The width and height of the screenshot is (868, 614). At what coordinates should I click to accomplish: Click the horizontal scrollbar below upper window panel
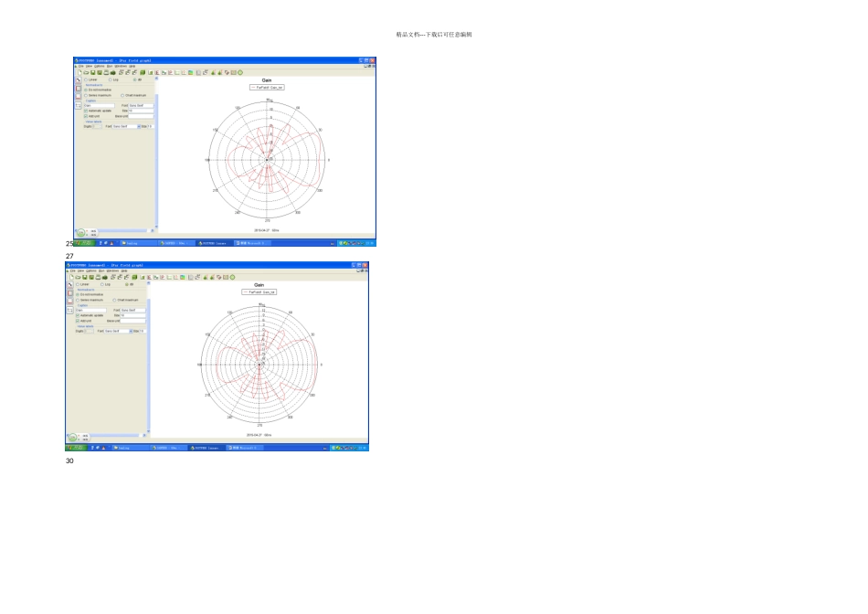[x=125, y=230]
